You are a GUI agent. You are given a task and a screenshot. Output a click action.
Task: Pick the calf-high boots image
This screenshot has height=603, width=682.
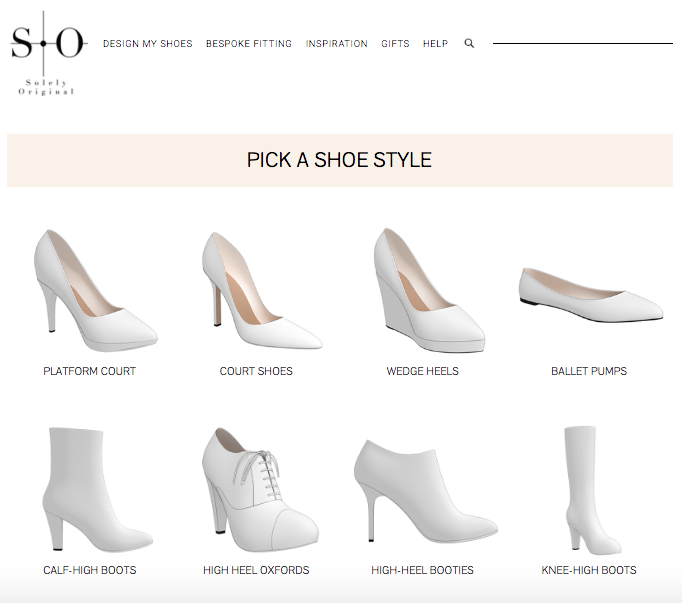pos(98,490)
